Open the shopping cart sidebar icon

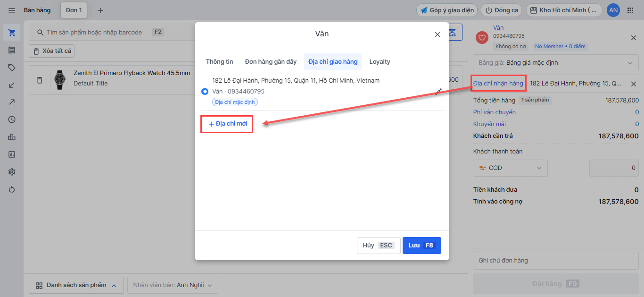tap(12, 33)
